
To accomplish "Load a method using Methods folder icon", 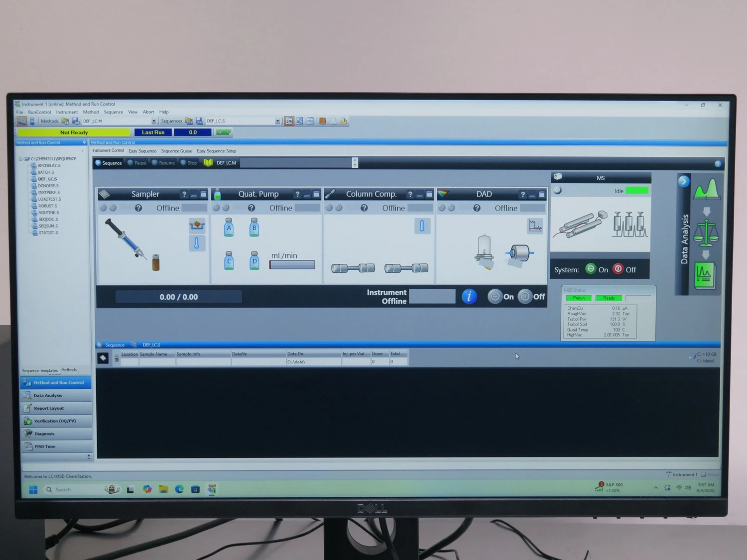I will (65, 121).
